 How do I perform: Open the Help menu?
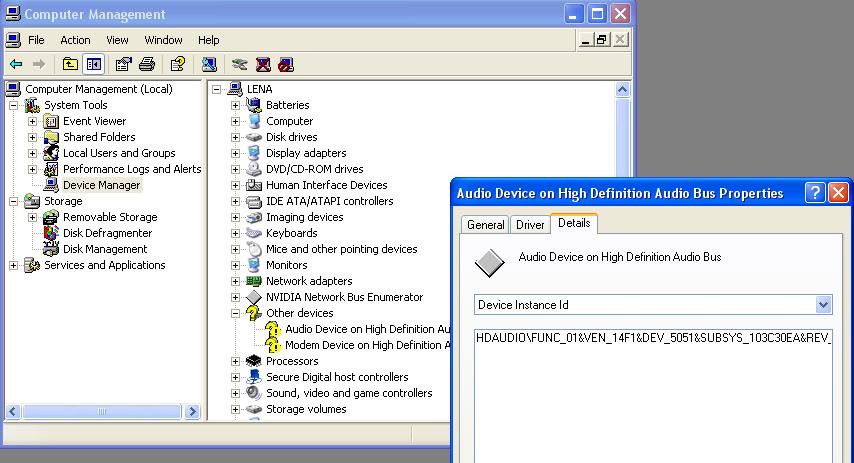[x=209, y=40]
